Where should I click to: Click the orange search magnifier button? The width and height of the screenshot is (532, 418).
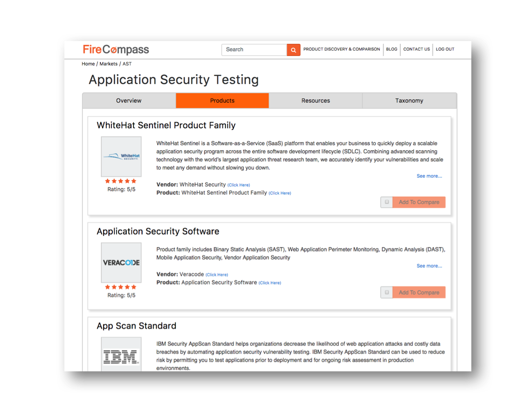click(294, 50)
